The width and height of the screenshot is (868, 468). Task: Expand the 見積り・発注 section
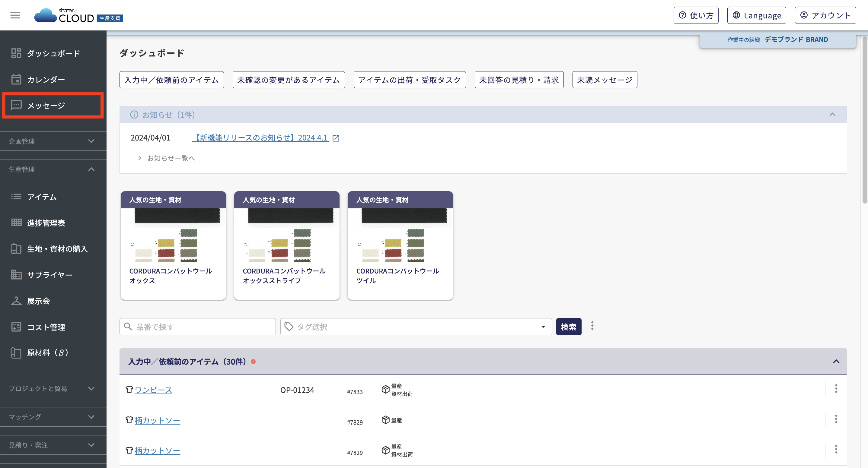tap(53, 445)
